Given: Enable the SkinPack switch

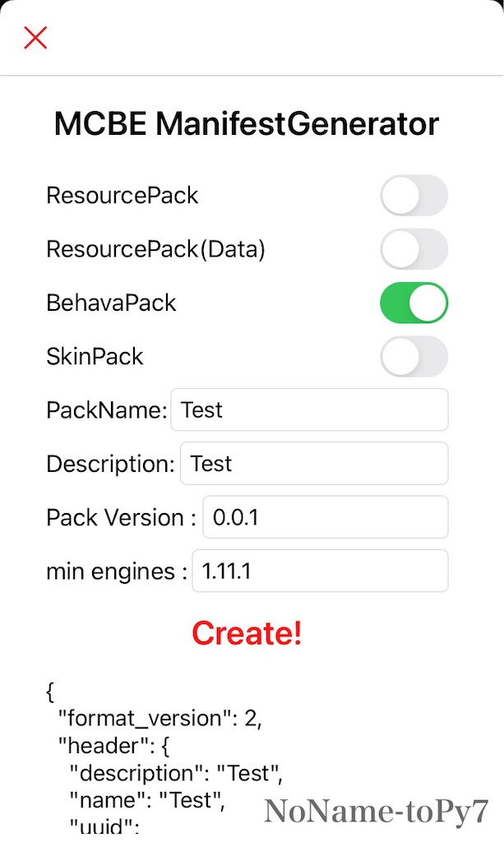Looking at the screenshot, I should coord(414,357).
